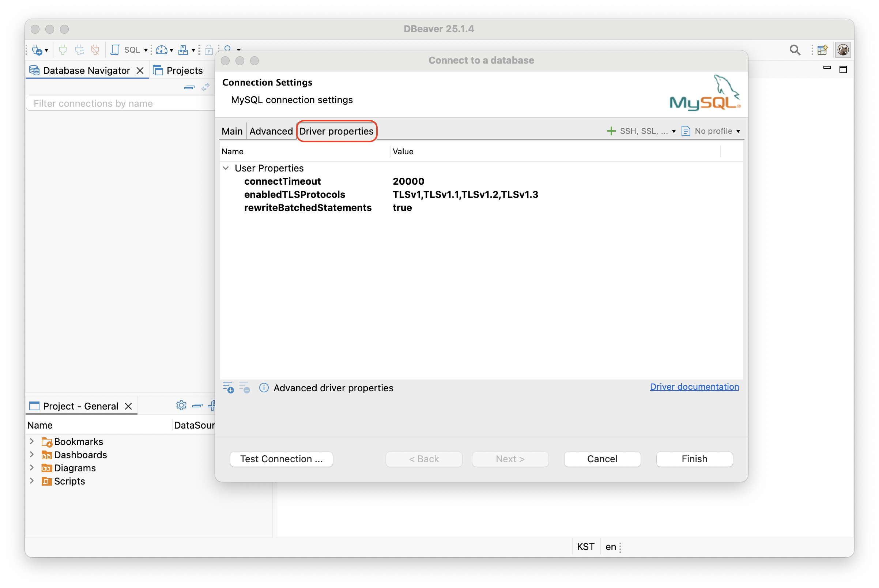Click the add user property icon
This screenshot has width=879, height=588.
[x=228, y=388]
